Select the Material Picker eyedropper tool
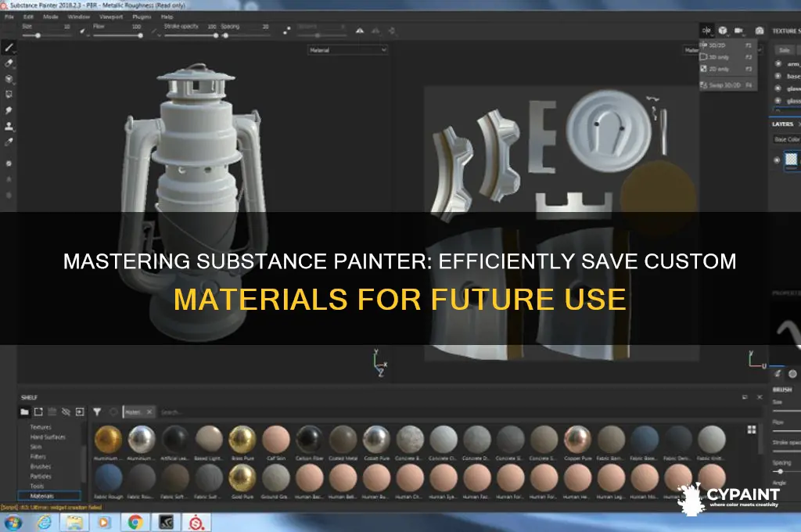This screenshot has width=801, height=532. (x=9, y=142)
